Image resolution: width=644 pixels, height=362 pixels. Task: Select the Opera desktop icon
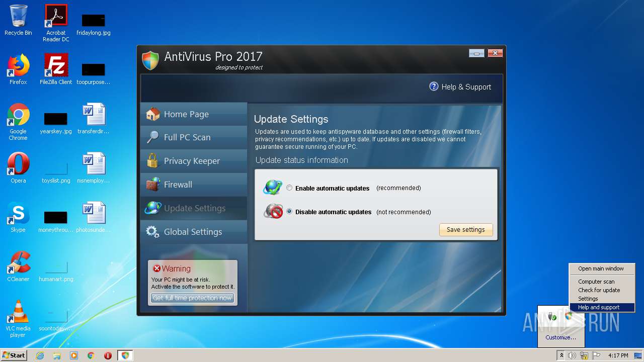tap(18, 168)
